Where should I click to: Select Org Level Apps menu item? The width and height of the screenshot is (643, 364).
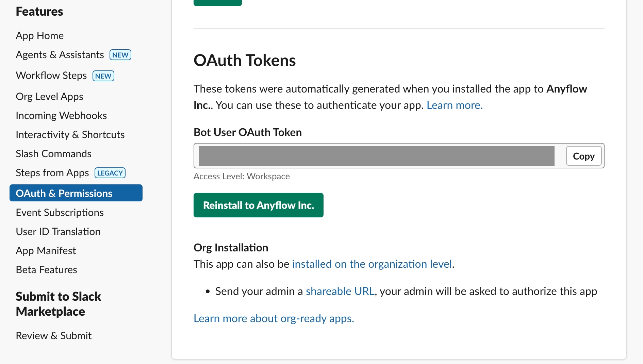[49, 97]
